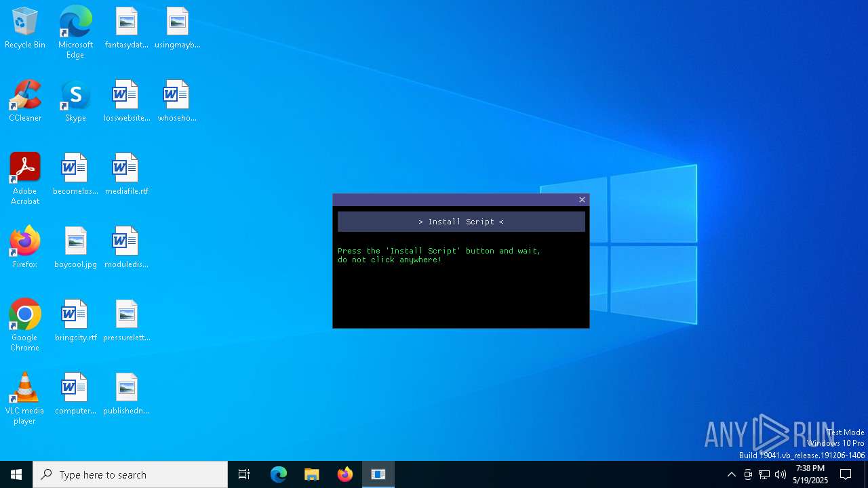Open the notification Action Center
868x488 pixels.
[x=846, y=474]
